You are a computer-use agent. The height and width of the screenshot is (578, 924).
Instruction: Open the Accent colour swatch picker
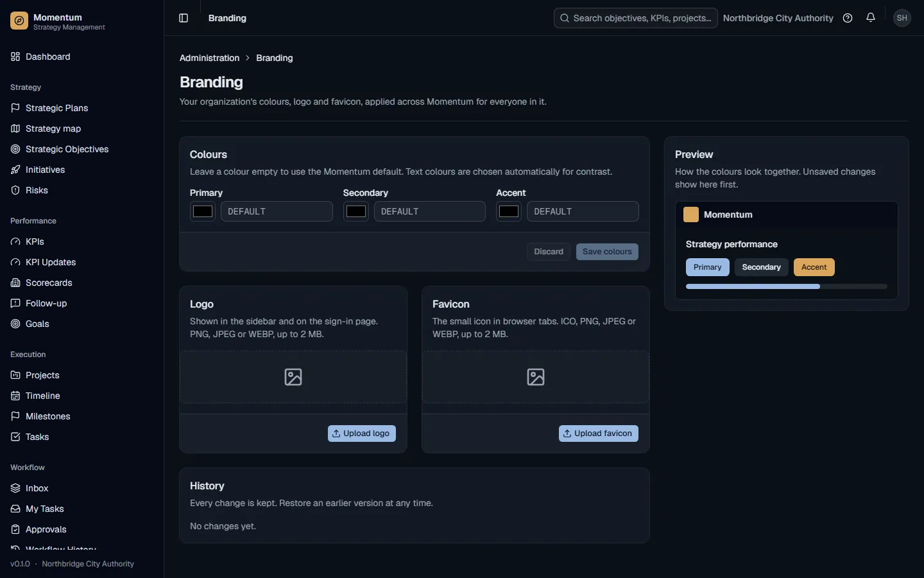509,211
